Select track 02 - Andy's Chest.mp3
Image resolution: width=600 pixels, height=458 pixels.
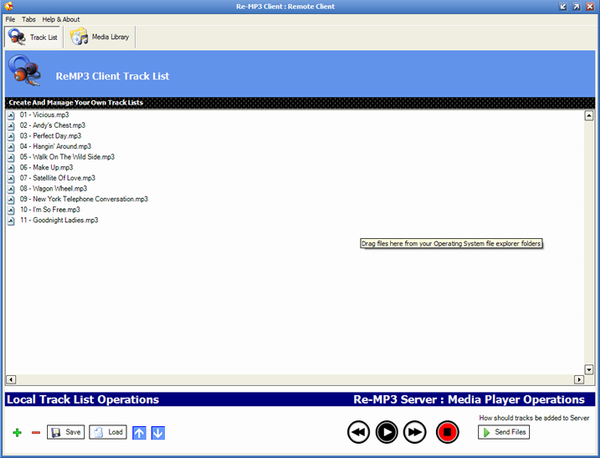52,126
